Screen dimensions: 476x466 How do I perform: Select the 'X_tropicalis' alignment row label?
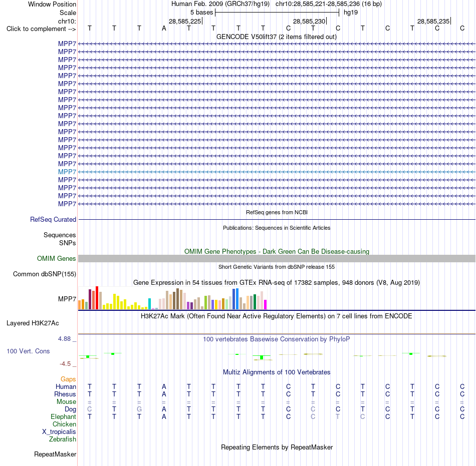click(59, 432)
